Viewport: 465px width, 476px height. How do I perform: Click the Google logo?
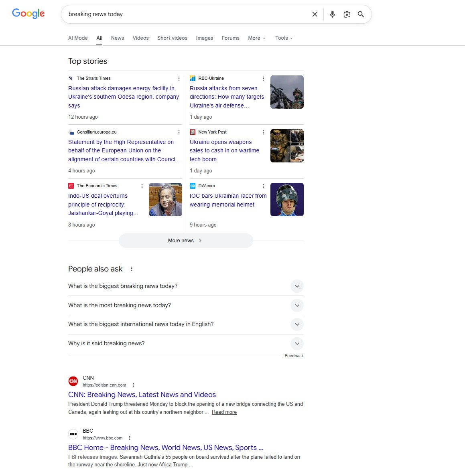[x=28, y=13]
